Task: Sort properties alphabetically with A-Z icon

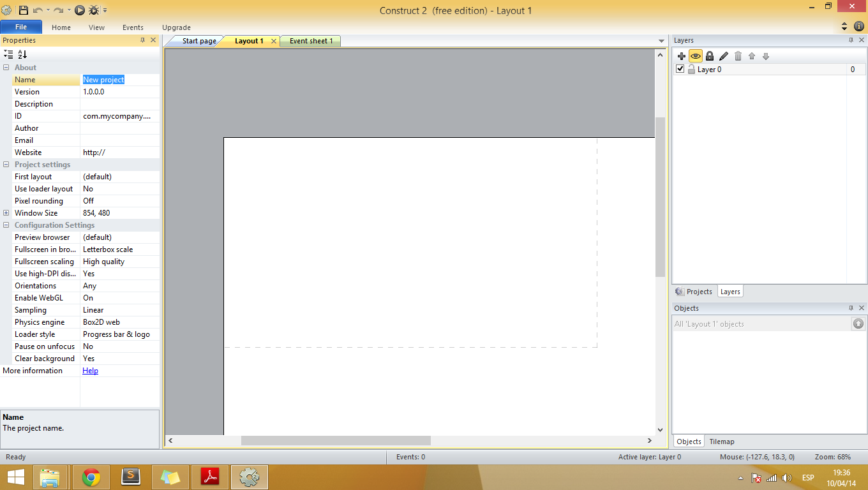Action: 22,54
